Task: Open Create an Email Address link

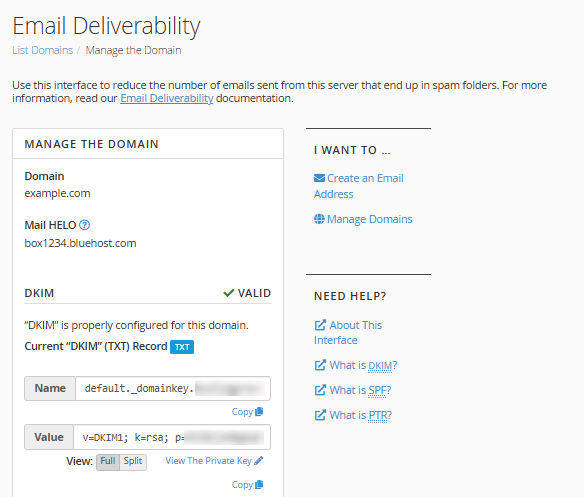Action: pyautogui.click(x=359, y=186)
